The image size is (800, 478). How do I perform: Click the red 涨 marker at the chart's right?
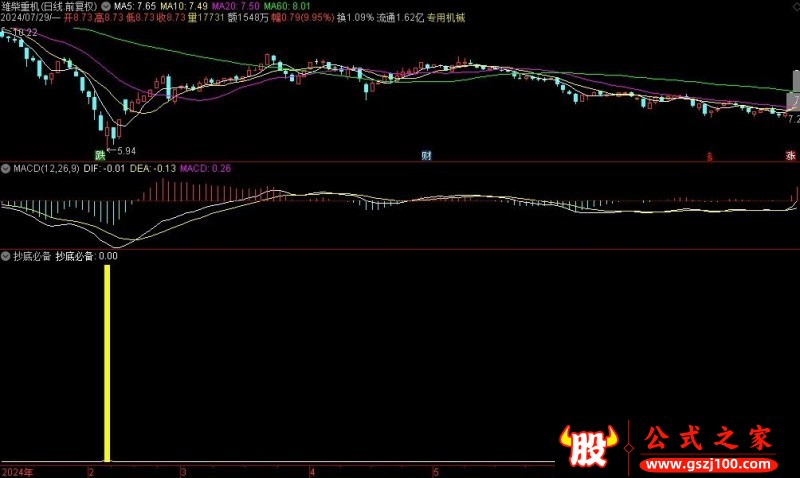[790, 155]
